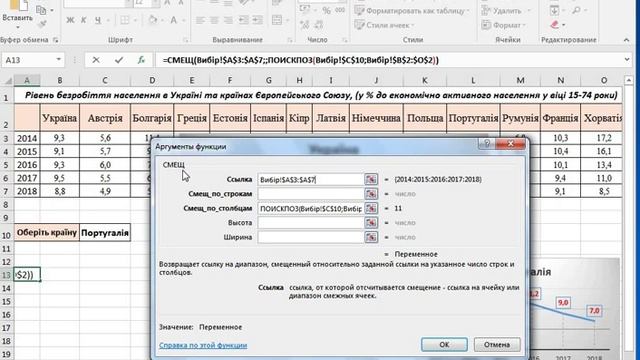Increase indent in alignment group
Viewport: 640px width, 360px height.
point(258,20)
